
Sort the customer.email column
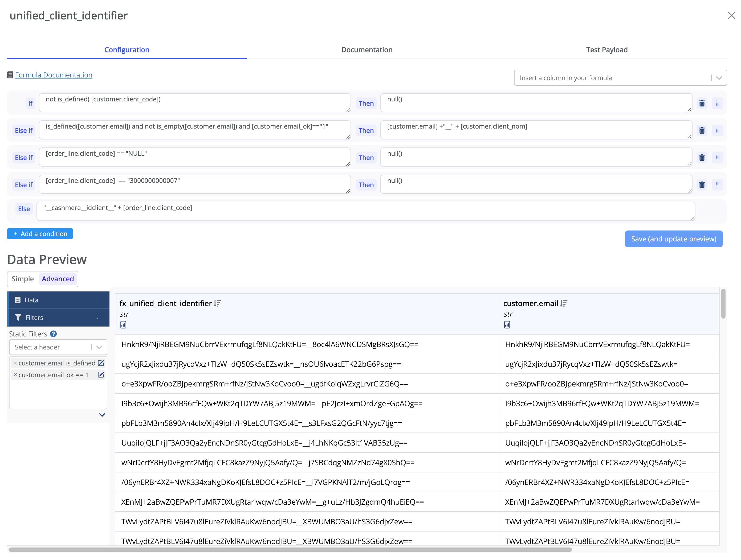tap(564, 303)
